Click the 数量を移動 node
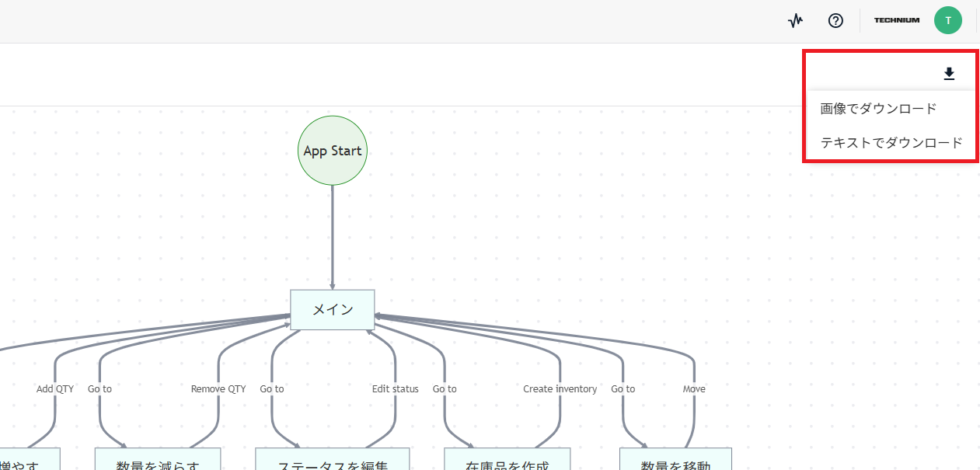Screen dimensions: 980x470 pos(675,460)
